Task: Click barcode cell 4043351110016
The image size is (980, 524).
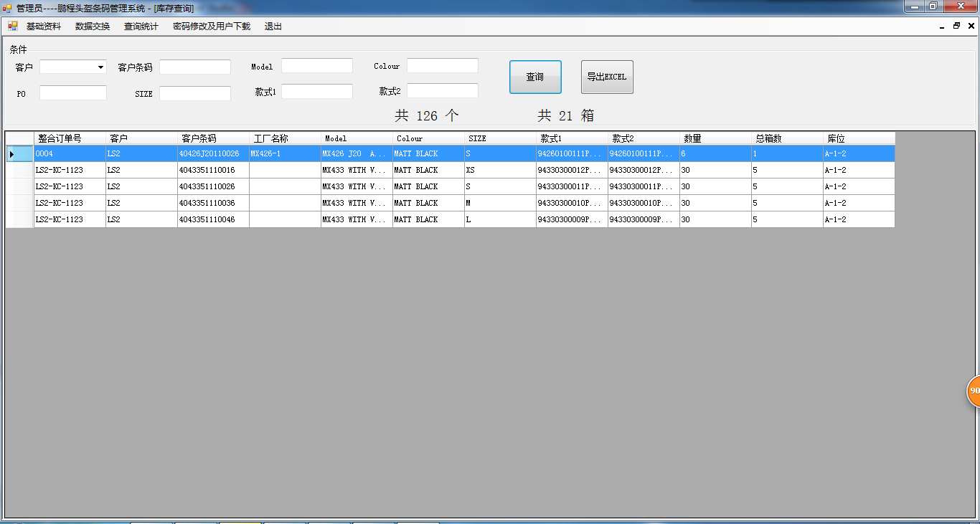Action: point(213,170)
